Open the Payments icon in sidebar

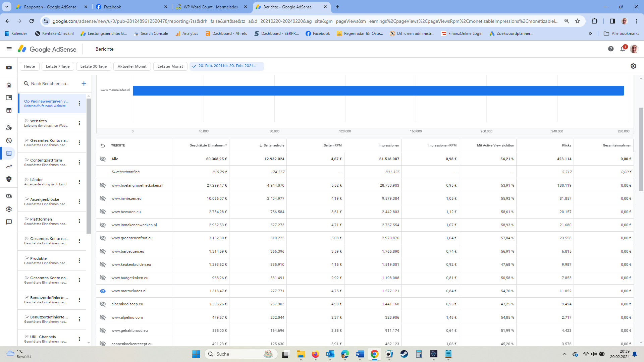click(9, 196)
